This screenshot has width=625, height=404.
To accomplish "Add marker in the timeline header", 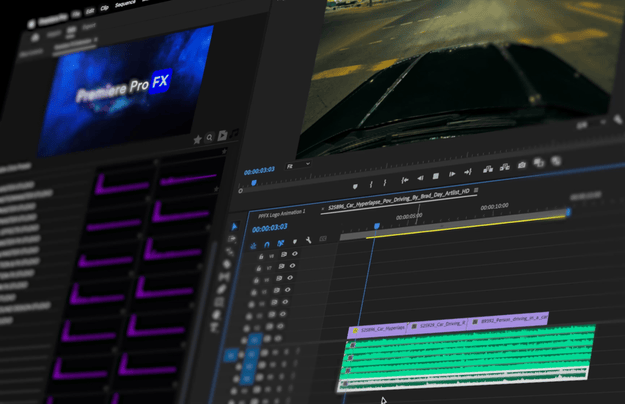I will 295,241.
